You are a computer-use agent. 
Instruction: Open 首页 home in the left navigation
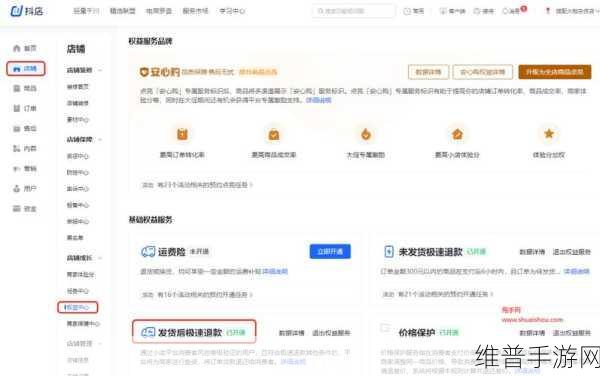coord(25,48)
